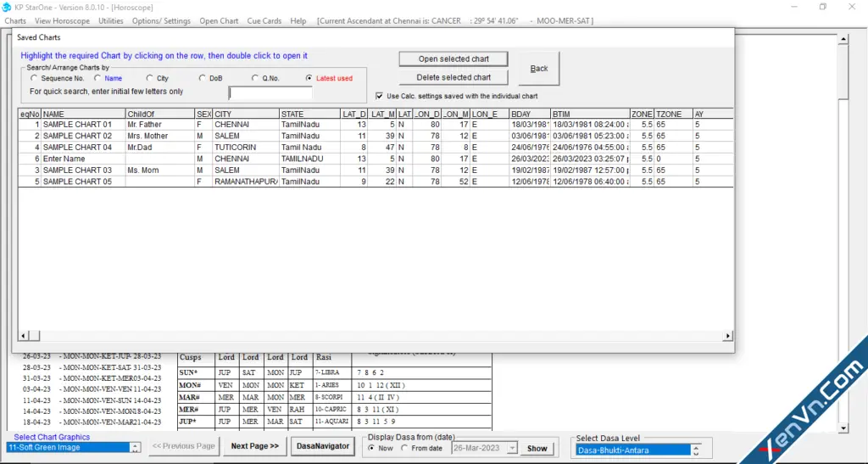The image size is (868, 464).
Task: Click the Mrs. Mother cell
Action: 160,137
